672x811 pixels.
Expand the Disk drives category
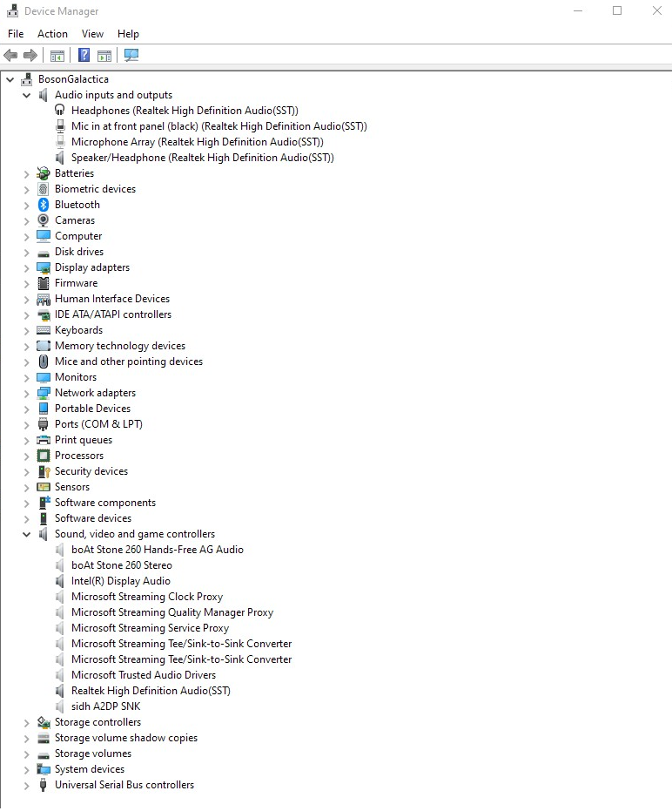26,253
